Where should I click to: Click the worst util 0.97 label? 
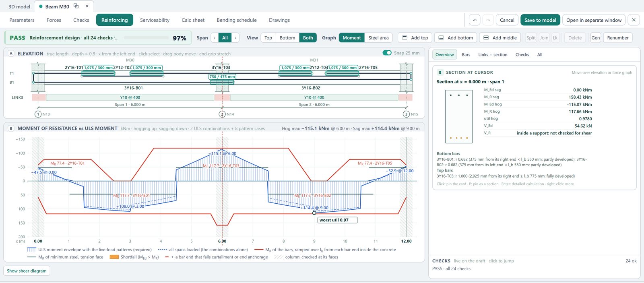337,220
